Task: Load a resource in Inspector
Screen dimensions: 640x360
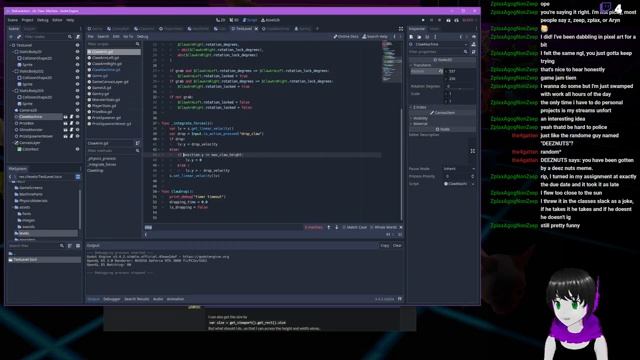Action: coord(419,37)
